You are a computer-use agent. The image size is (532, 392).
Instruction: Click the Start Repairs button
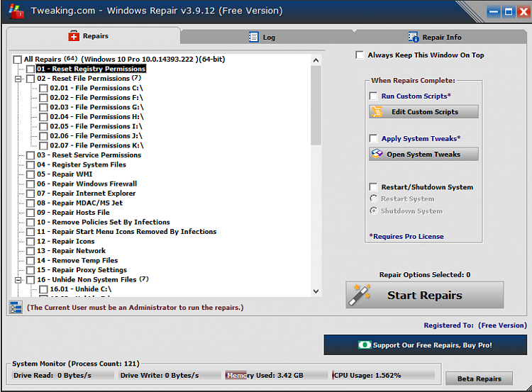tap(425, 295)
